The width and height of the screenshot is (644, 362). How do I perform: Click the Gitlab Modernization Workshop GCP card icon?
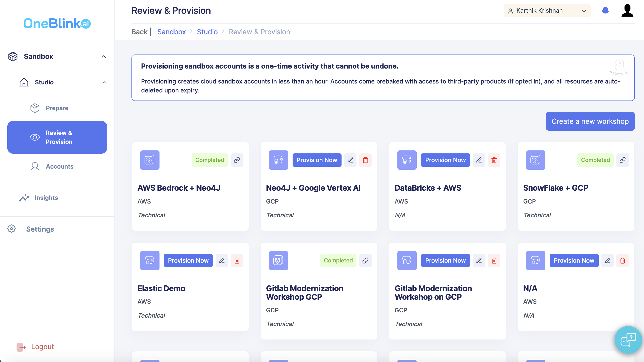[x=278, y=260]
